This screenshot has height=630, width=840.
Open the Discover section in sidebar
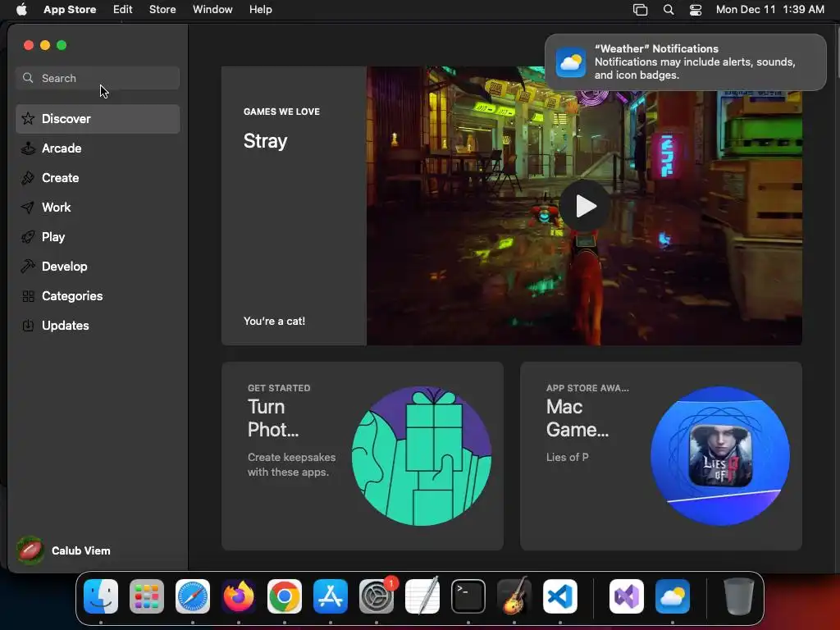pos(98,119)
